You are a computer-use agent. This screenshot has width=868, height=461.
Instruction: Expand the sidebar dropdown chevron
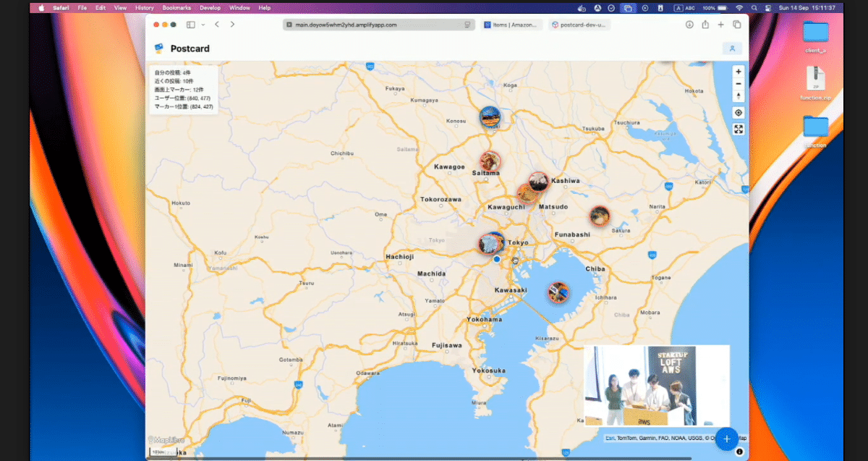point(203,25)
